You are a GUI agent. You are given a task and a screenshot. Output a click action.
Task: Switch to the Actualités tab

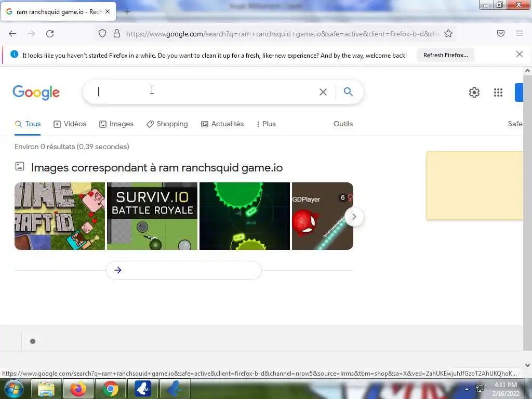click(x=222, y=124)
